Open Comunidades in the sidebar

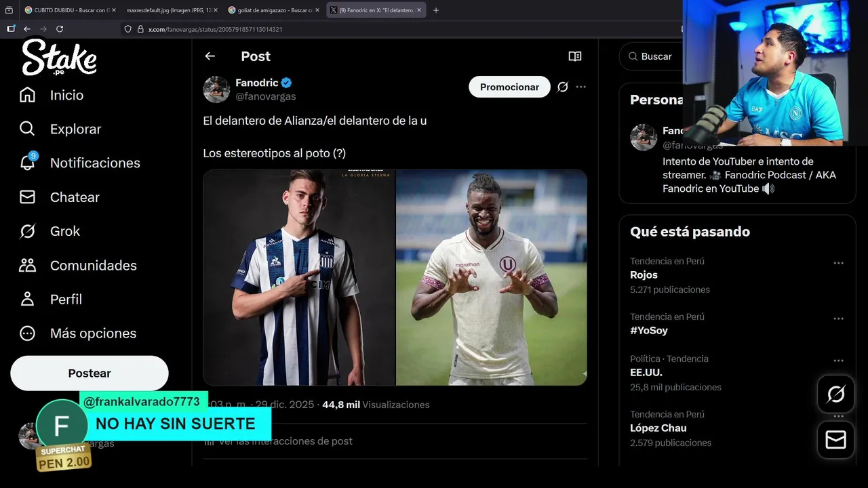(28, 265)
